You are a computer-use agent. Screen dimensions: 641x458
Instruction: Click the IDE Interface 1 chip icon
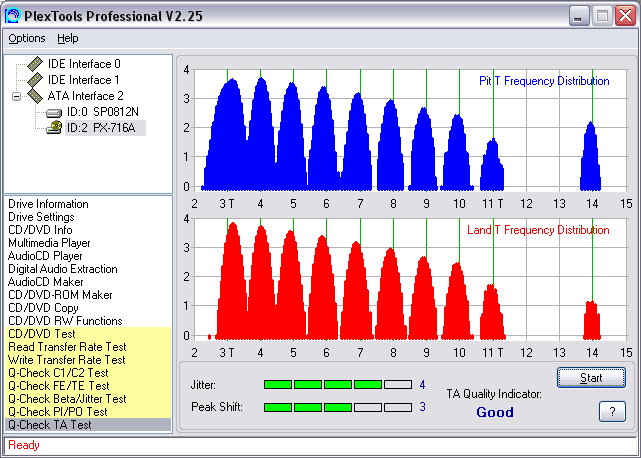click(35, 80)
